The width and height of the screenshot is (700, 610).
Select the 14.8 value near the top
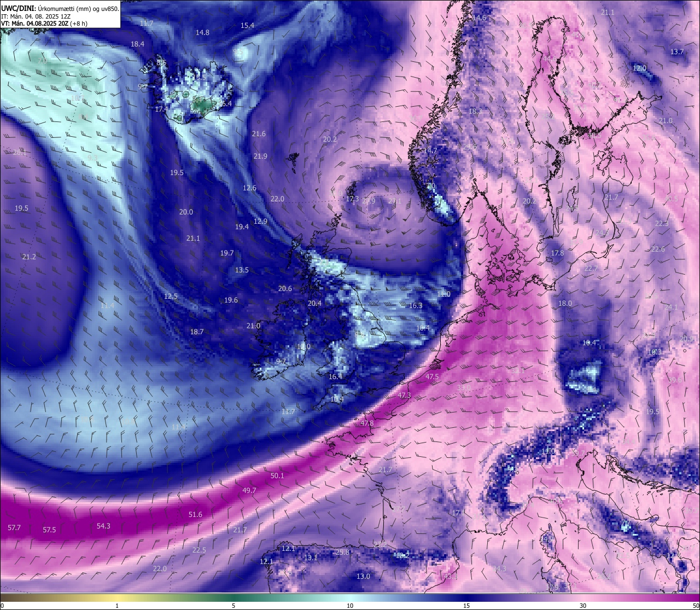click(x=202, y=32)
